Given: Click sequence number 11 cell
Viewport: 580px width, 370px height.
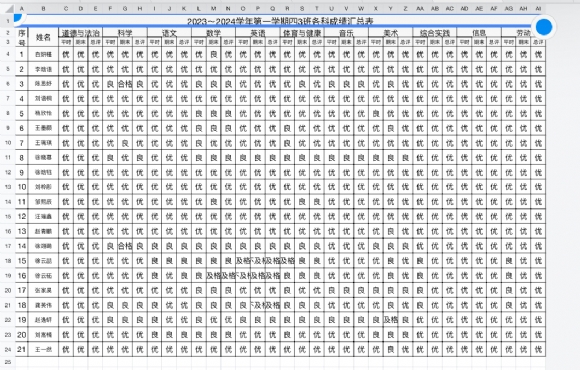Looking at the screenshot, I should [22, 202].
